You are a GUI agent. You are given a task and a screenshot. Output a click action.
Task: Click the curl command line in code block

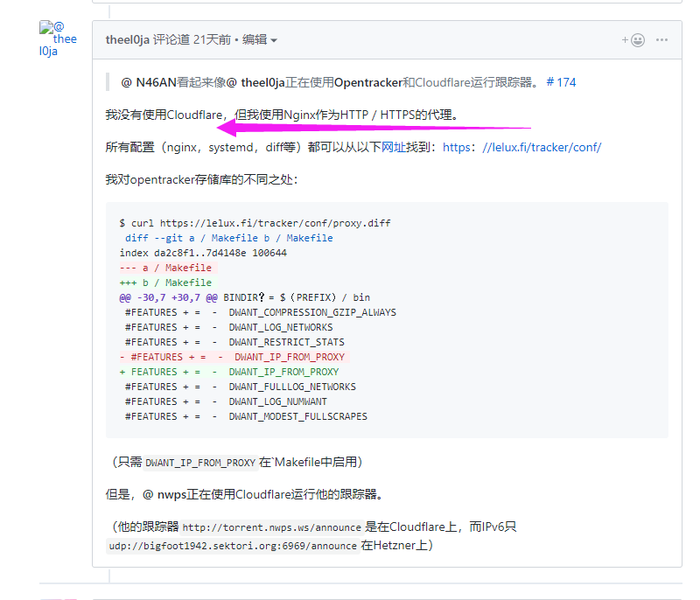pos(255,223)
